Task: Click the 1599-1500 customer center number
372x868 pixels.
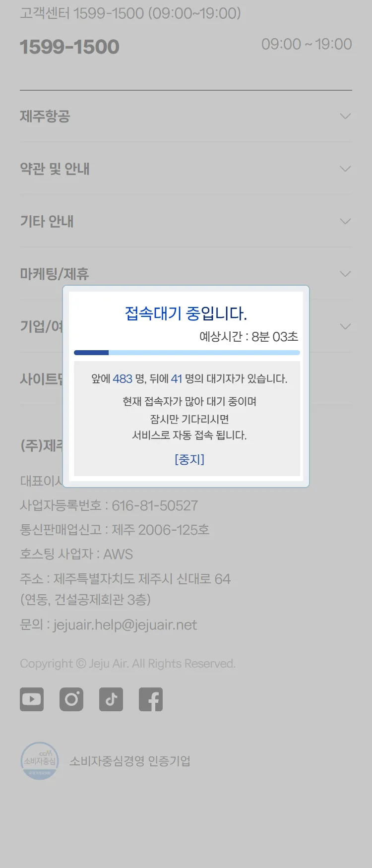Action: pyautogui.click(x=69, y=47)
